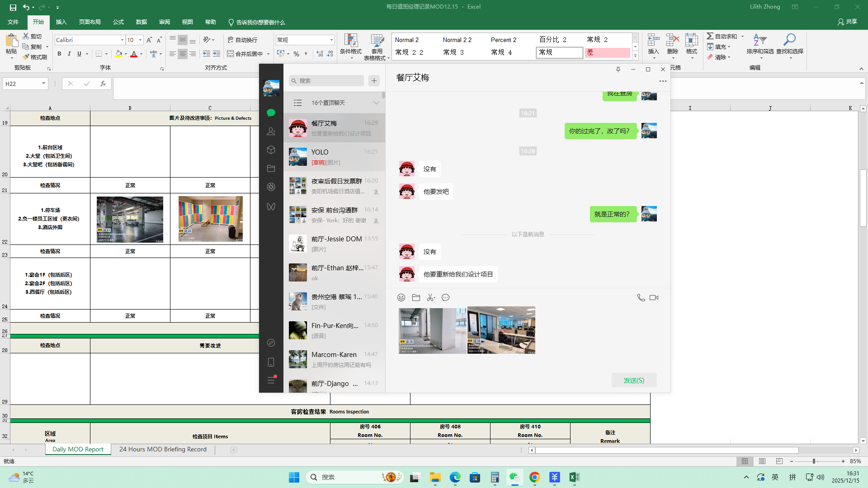Expand the number format dropdown
Screen dimensions: 868x488
(x=331, y=40)
